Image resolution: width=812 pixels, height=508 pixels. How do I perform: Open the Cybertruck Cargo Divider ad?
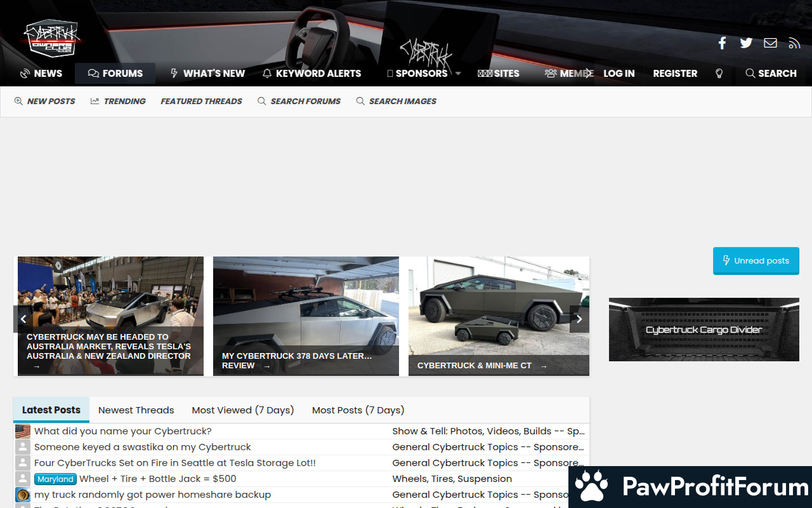(x=704, y=330)
